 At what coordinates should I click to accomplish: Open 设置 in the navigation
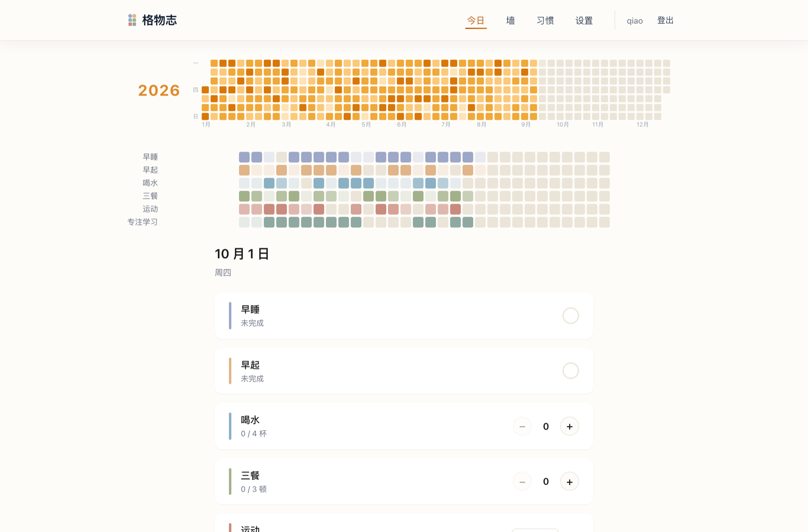pos(584,21)
